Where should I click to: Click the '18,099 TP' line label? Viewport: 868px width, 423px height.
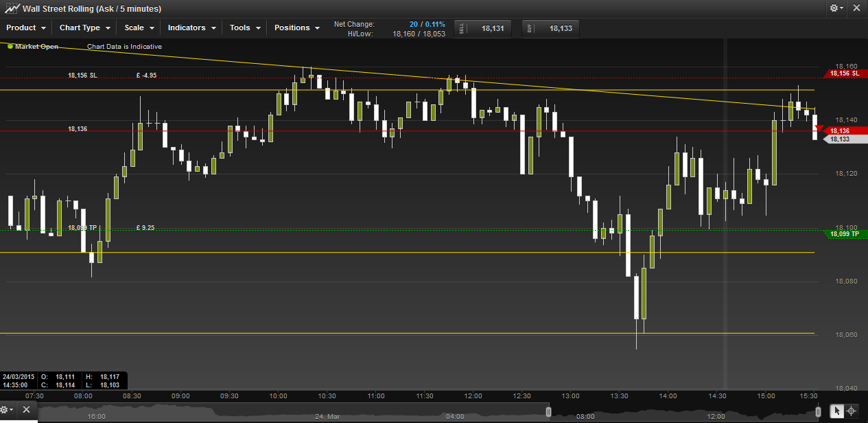coord(83,227)
